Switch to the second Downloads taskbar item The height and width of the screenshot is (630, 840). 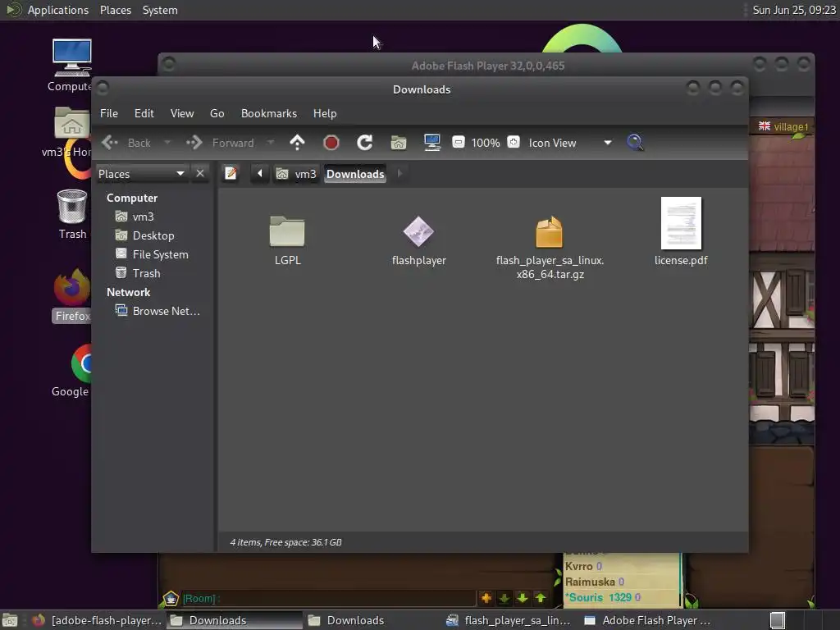pos(347,620)
